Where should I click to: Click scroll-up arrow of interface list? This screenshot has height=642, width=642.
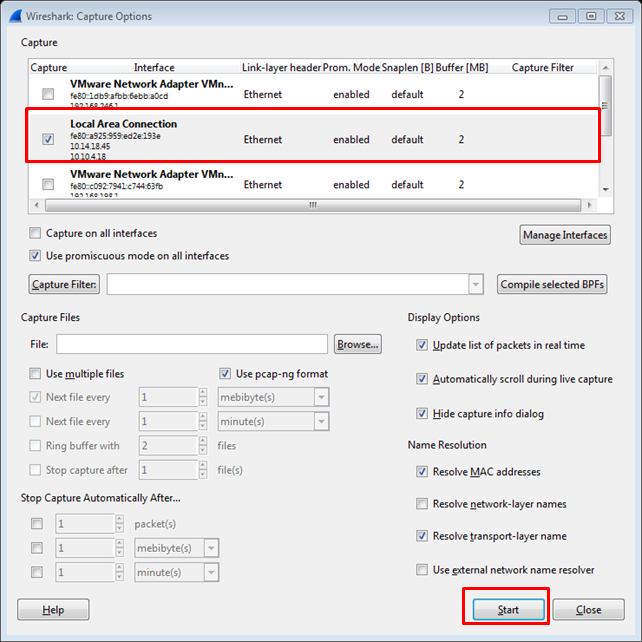click(x=606, y=67)
